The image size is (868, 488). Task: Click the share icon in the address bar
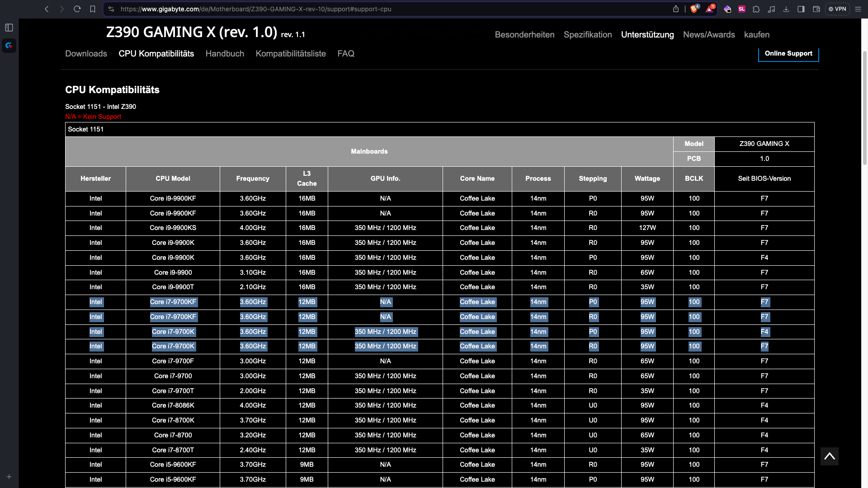pos(676,9)
